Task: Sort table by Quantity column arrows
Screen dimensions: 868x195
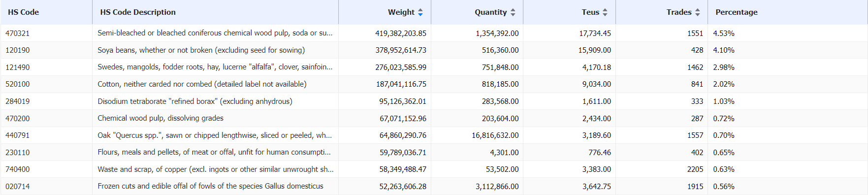Action: tap(513, 12)
